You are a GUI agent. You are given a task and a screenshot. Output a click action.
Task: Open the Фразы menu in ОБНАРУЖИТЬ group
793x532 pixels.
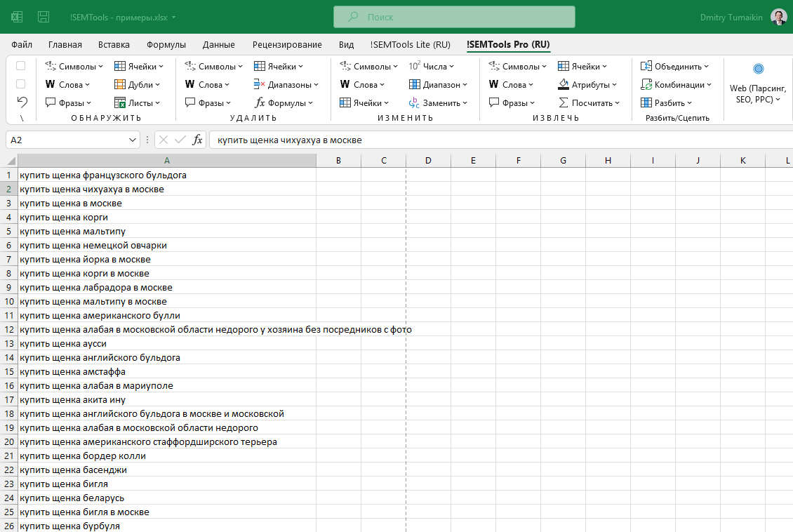tap(68, 102)
